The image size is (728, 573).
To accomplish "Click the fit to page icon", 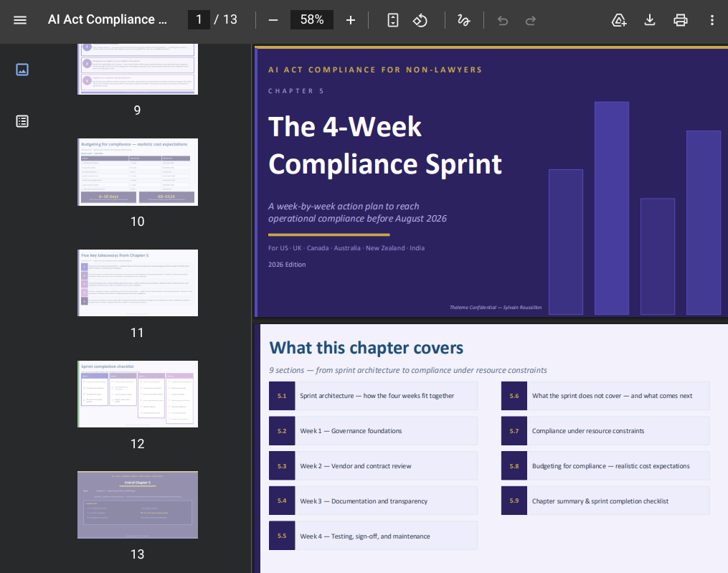I will [393, 20].
